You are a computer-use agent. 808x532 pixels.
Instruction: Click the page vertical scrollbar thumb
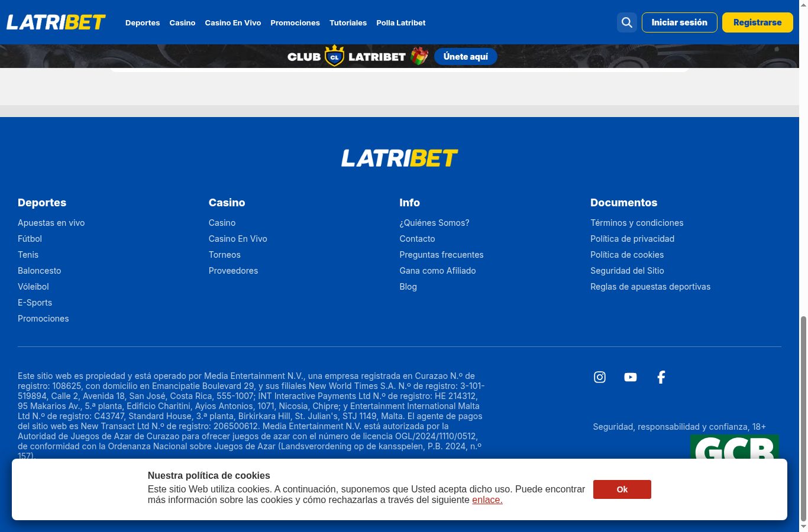pos(803,419)
